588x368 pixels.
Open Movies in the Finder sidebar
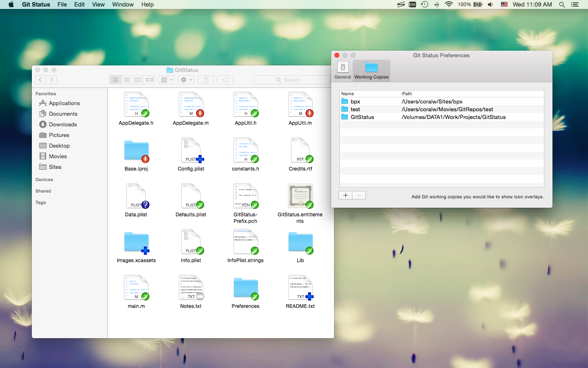[x=53, y=156]
